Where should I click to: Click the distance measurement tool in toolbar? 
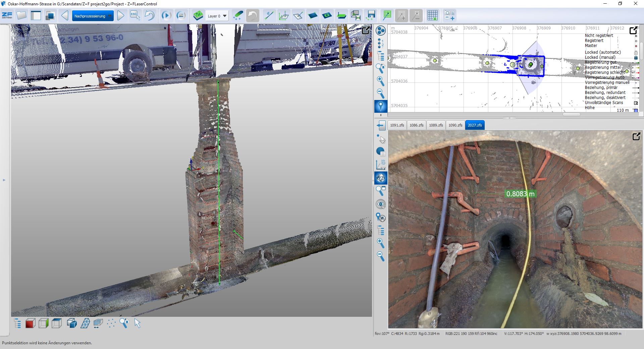coord(269,15)
